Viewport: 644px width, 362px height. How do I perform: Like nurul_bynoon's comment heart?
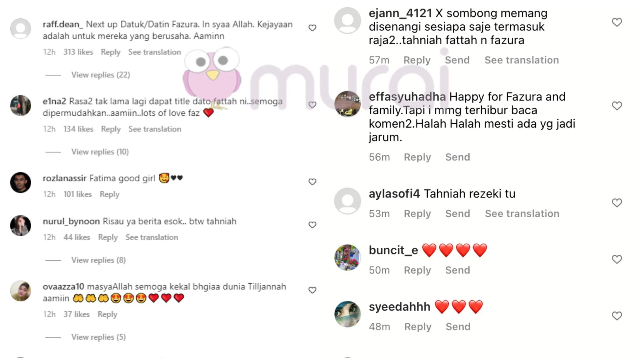click(x=312, y=225)
